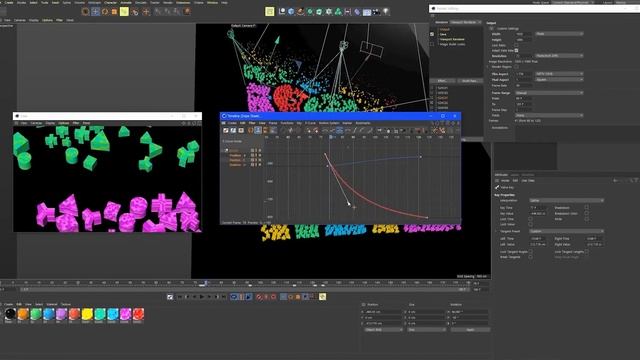
Task: Open the Help menu in main menu bar
Action: tap(224, 2)
